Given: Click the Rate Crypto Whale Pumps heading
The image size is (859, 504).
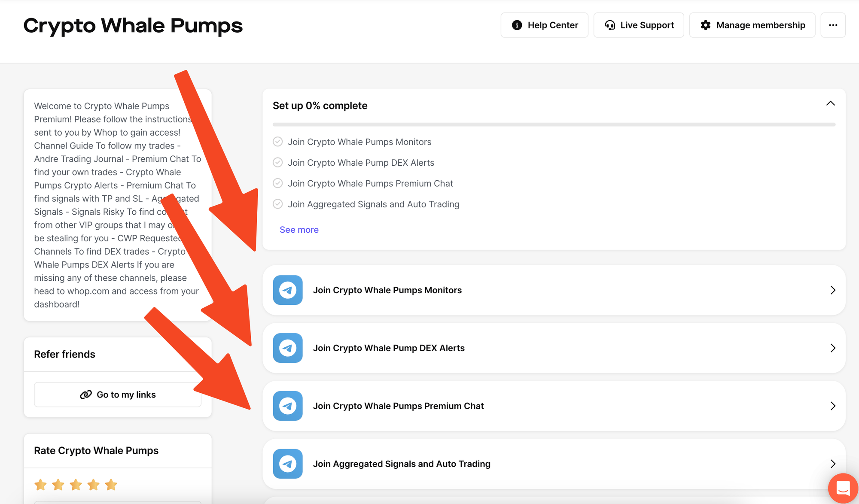Looking at the screenshot, I should 96,450.
